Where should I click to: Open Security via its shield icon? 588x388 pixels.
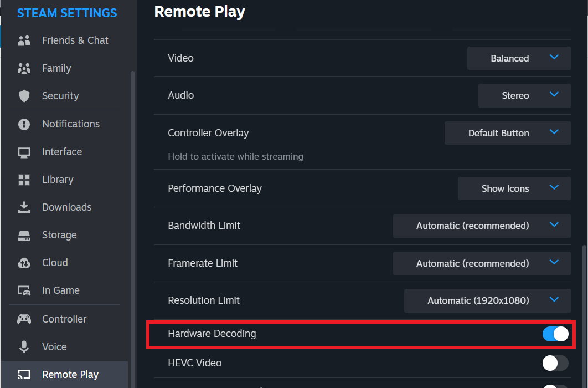point(24,95)
